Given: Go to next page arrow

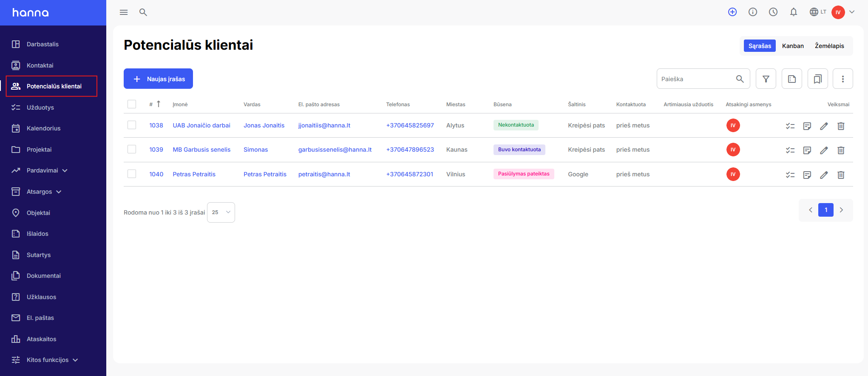Looking at the screenshot, I should [x=841, y=210].
